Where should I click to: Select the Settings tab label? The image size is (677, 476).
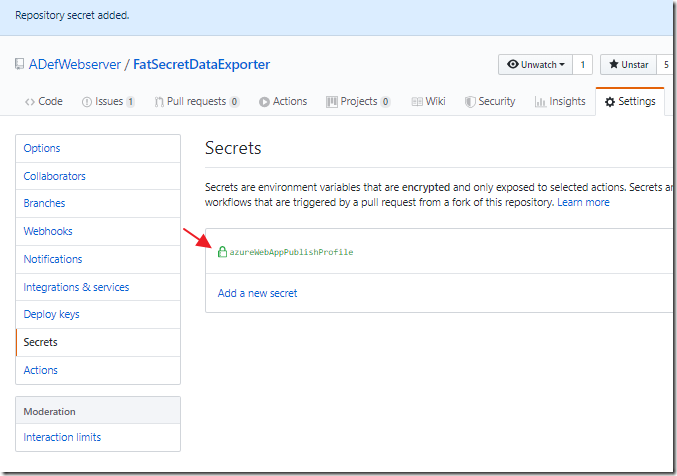pyautogui.click(x=637, y=101)
